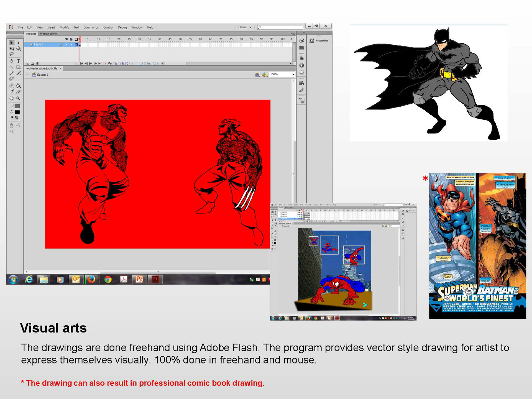Open the timeline panel options menu

click(293, 34)
